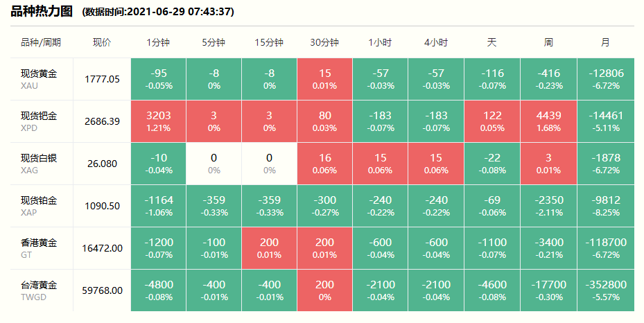Screen dimensions: 644x323
Task: Click the 台湾黄金 price 59768.00
Action: pos(103,290)
